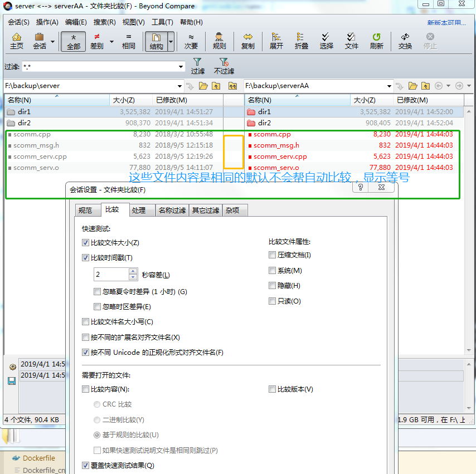Click the 交换 swap sides toolbar icon
Viewport: 476px width, 474px height.
405,41
